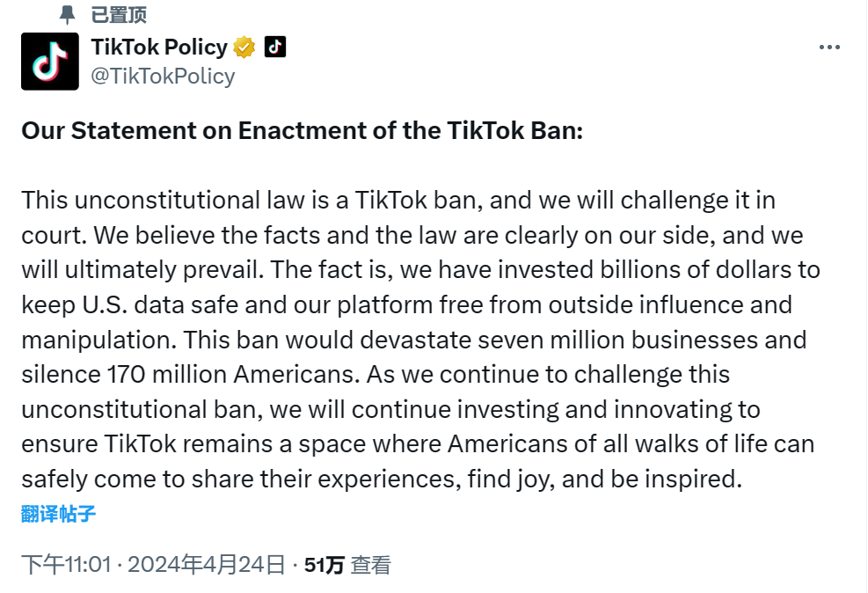Click the line starting 'silence 170 million Americans'

coord(376,375)
